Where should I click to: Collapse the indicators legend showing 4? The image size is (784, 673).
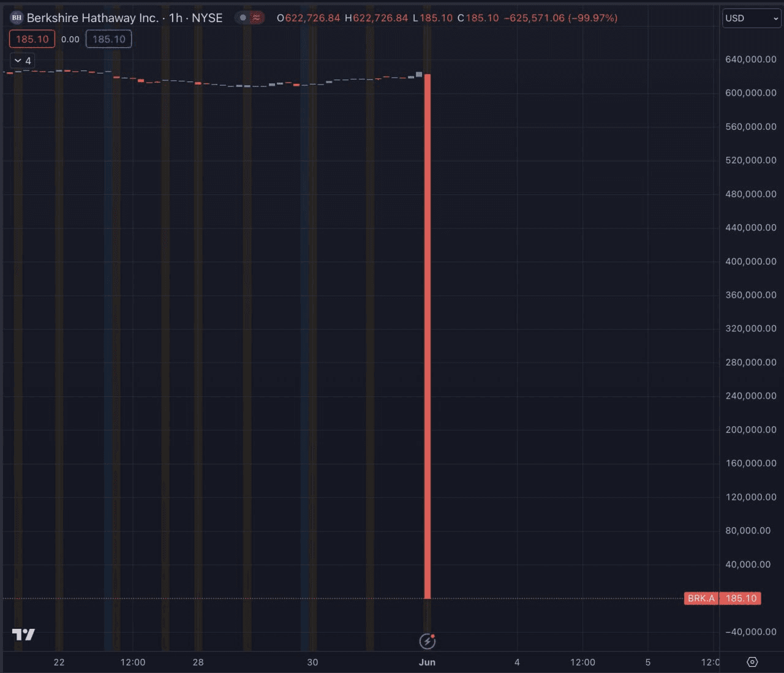point(23,61)
